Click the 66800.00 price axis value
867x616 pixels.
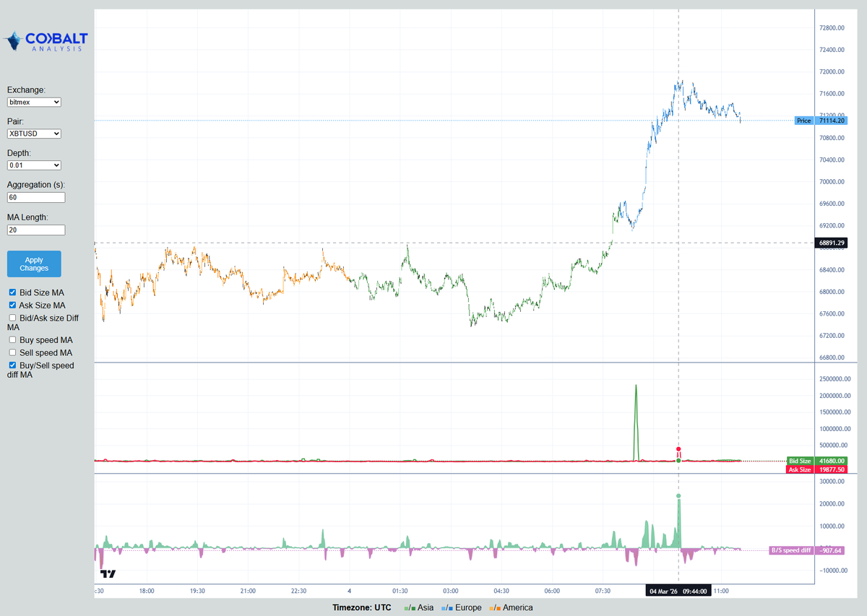point(833,357)
